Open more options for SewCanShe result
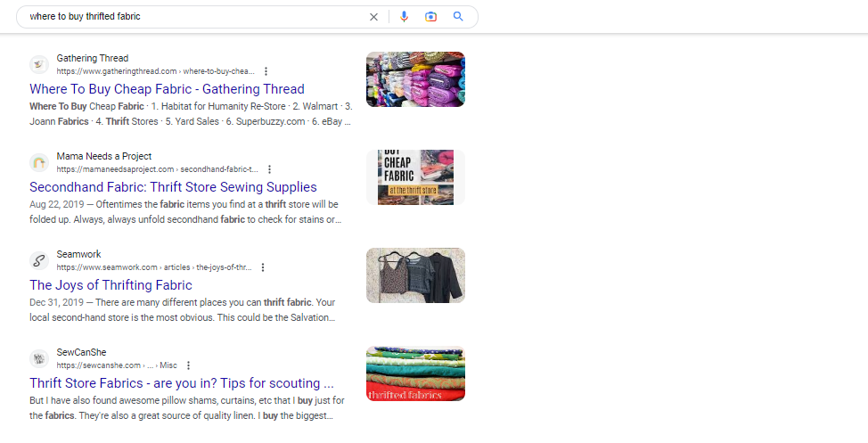This screenshot has width=868, height=443. pos(188,365)
